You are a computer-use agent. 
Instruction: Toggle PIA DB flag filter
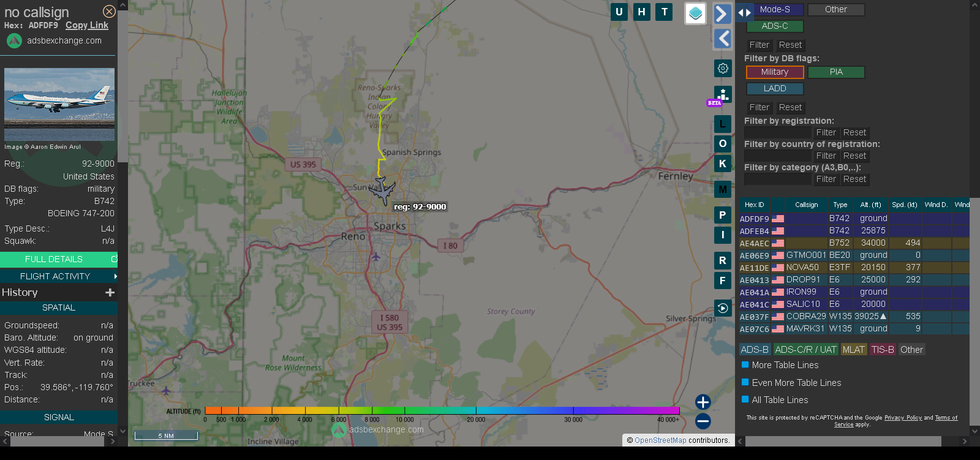click(836, 72)
